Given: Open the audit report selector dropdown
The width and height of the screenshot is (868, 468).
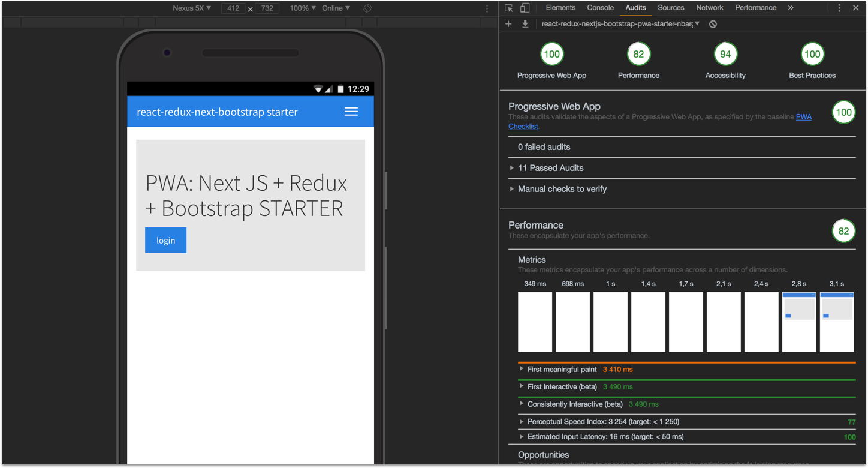Looking at the screenshot, I should point(620,24).
